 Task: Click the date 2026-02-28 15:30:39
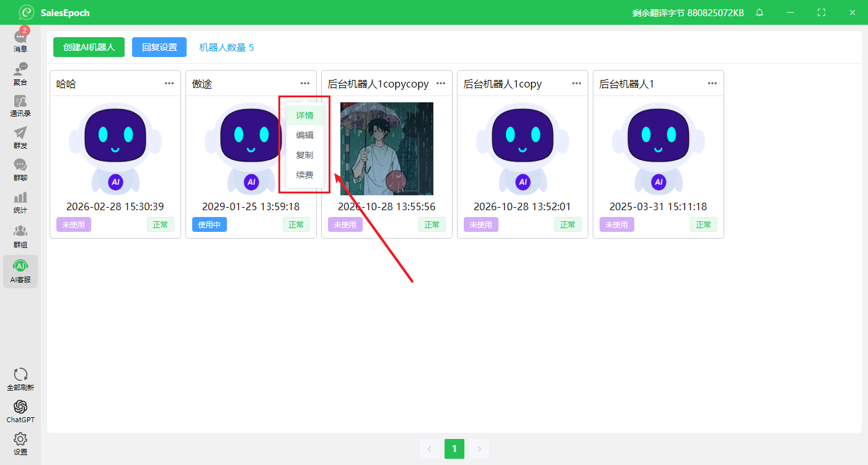click(x=115, y=206)
